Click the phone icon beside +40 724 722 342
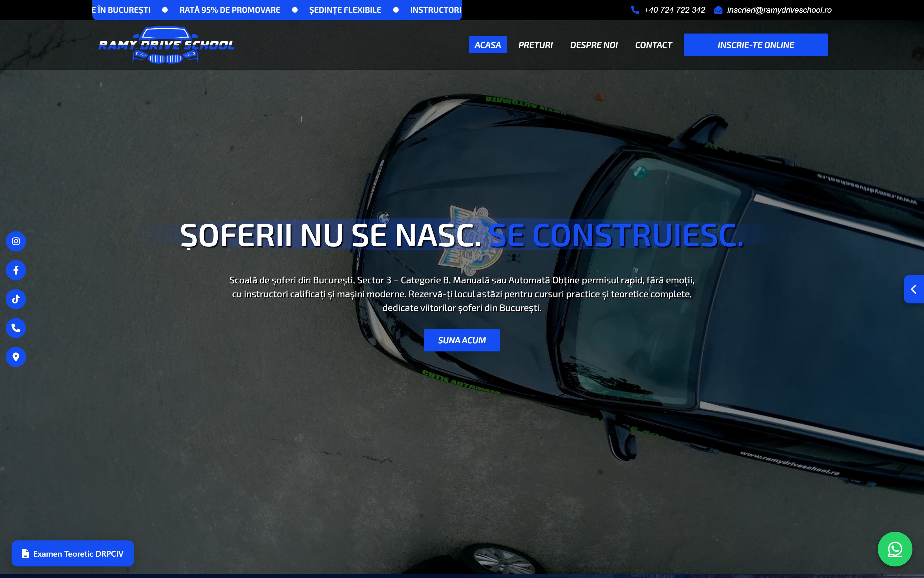 point(635,10)
